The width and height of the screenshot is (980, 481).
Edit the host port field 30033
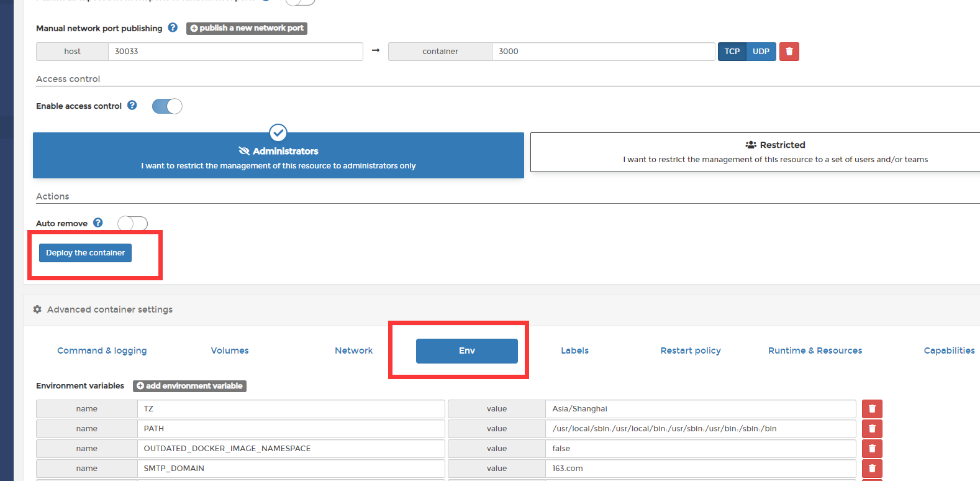[235, 52]
